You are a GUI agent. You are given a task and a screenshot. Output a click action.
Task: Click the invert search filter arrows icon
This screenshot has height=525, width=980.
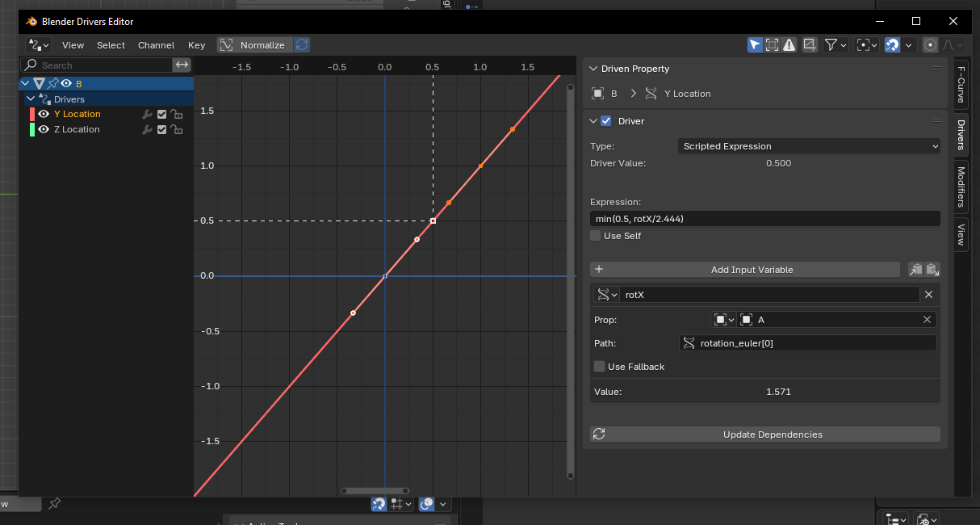pos(182,65)
